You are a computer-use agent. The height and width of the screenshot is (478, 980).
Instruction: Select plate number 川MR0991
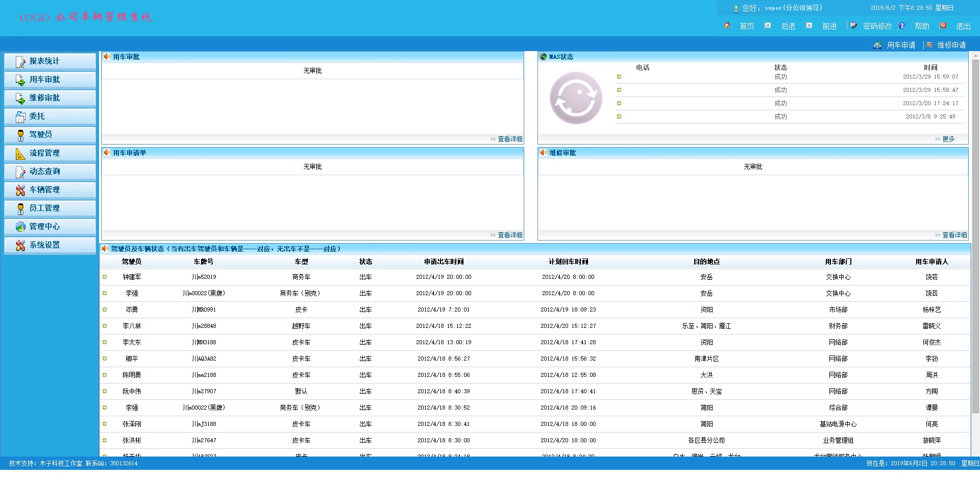click(204, 309)
